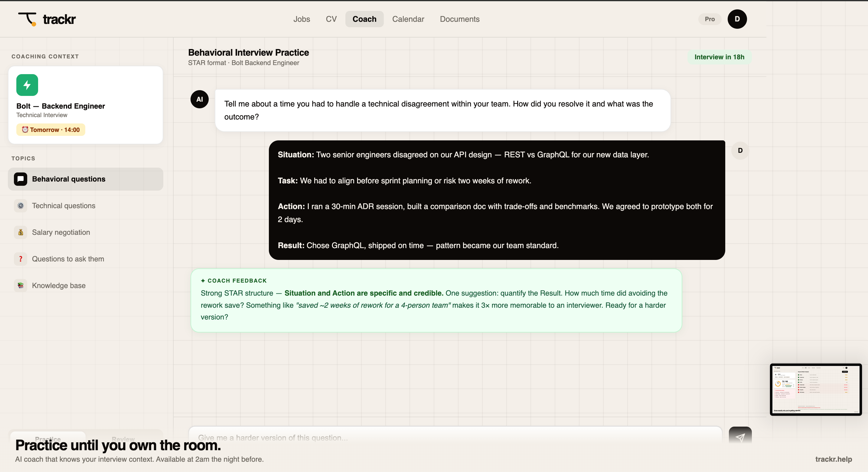This screenshot has width=868, height=472.
Task: Click the Knowledge base books icon
Action: pos(21,286)
